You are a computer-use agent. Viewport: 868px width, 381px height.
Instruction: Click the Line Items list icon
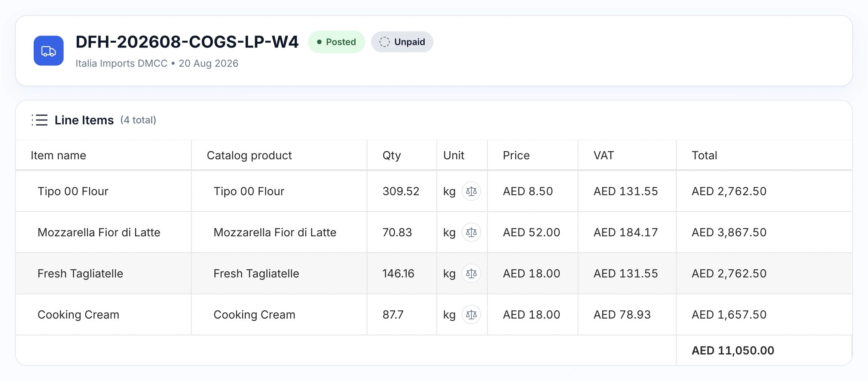(x=40, y=120)
